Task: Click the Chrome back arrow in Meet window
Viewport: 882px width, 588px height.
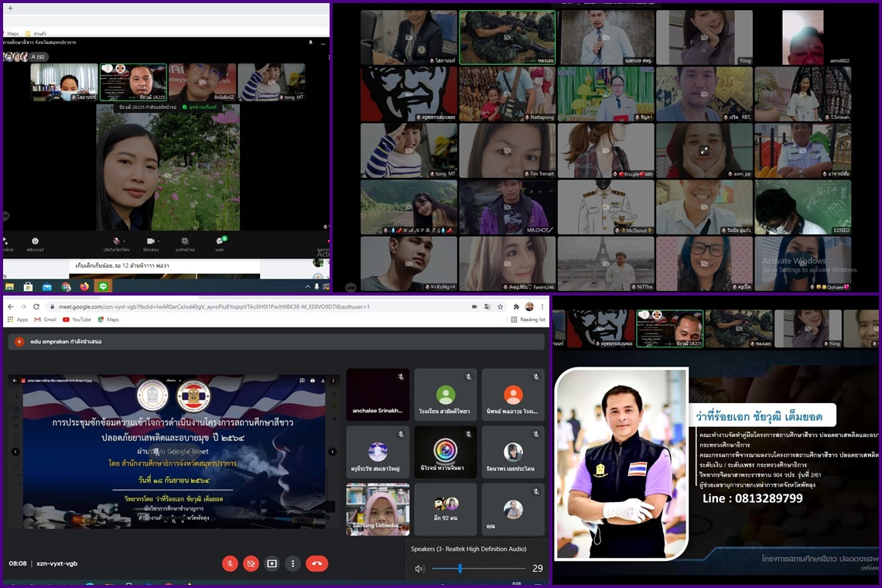Action: (10, 306)
